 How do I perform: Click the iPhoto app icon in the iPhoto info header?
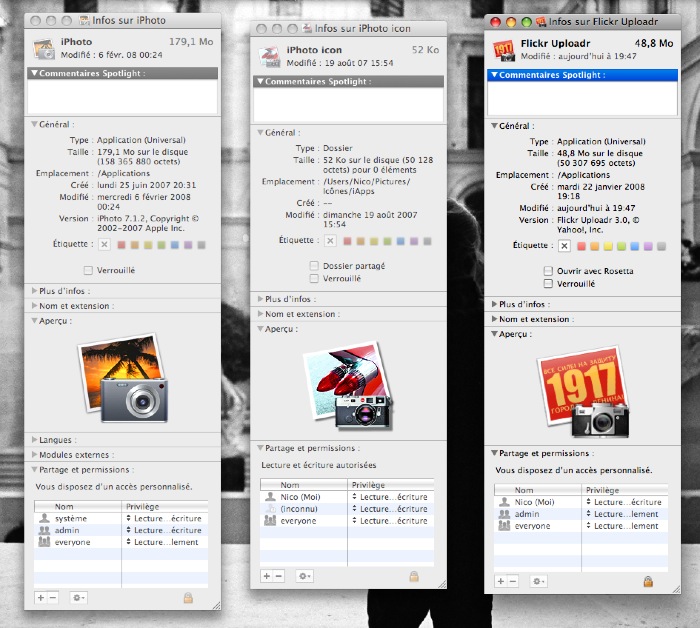pyautogui.click(x=44, y=49)
